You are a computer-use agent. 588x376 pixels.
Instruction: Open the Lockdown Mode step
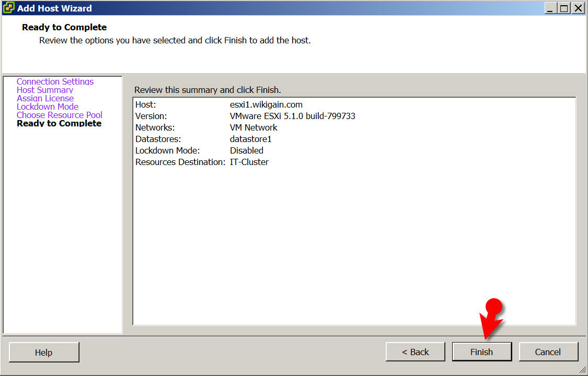[x=48, y=107]
